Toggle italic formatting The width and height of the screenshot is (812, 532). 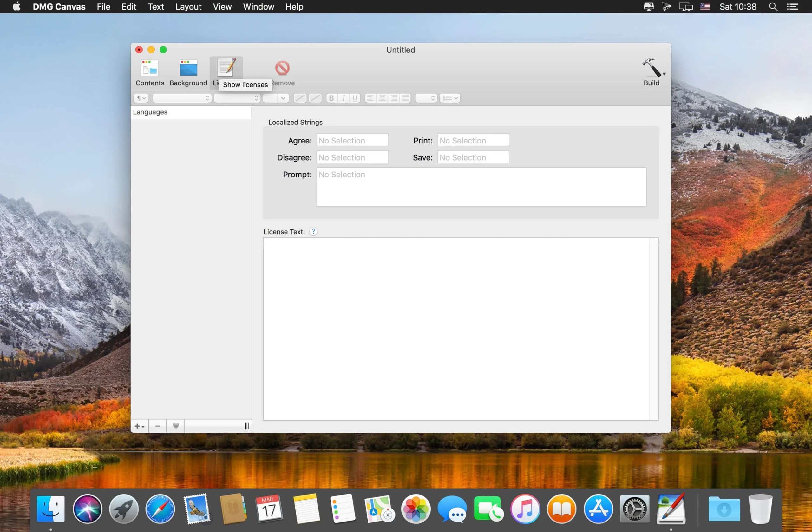[343, 98]
